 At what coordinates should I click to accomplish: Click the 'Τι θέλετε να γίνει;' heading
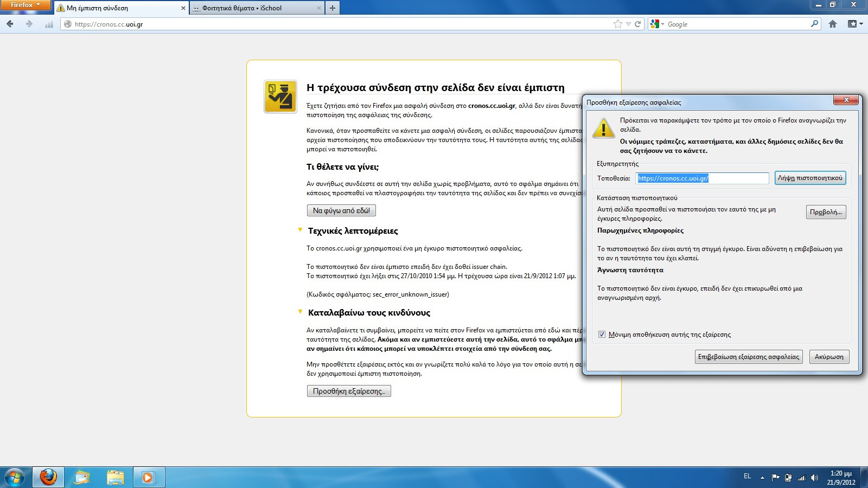point(343,167)
